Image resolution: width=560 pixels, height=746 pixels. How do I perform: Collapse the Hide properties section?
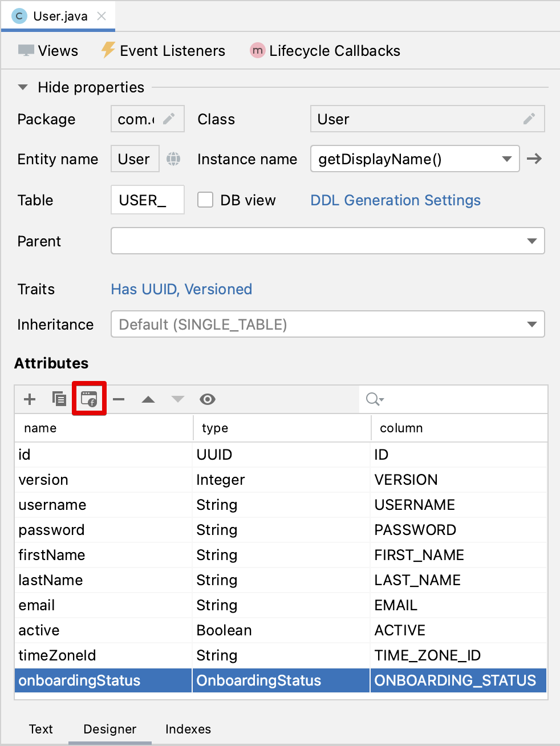tap(23, 87)
